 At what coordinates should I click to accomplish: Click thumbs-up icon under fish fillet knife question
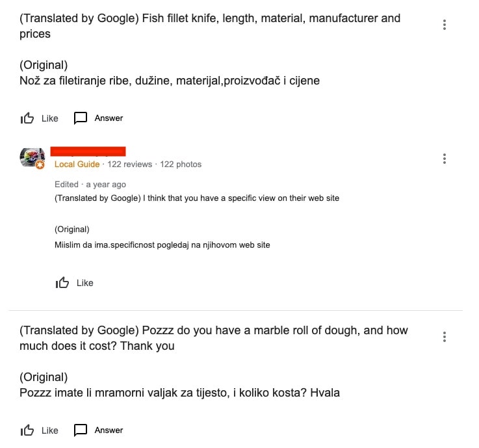pyautogui.click(x=27, y=118)
